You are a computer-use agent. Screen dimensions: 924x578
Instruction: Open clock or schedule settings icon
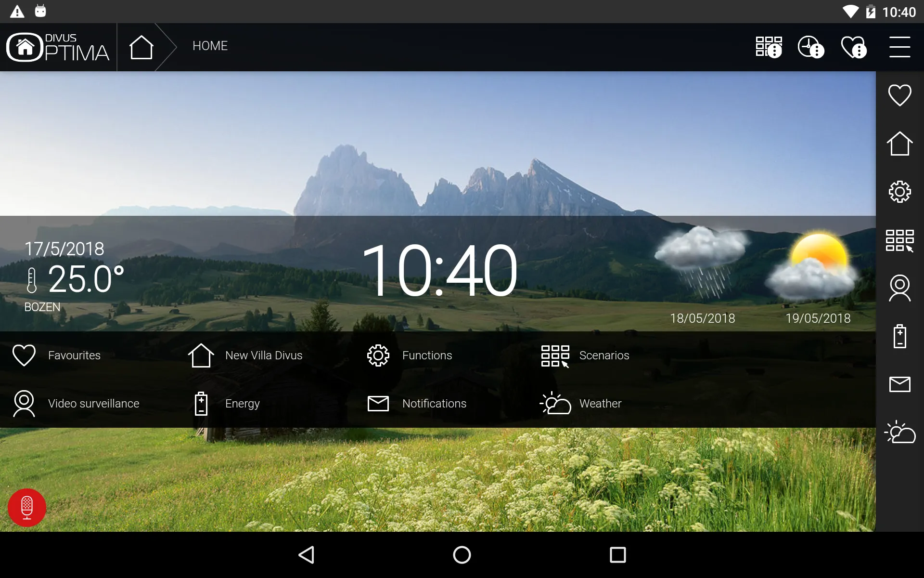tap(811, 46)
